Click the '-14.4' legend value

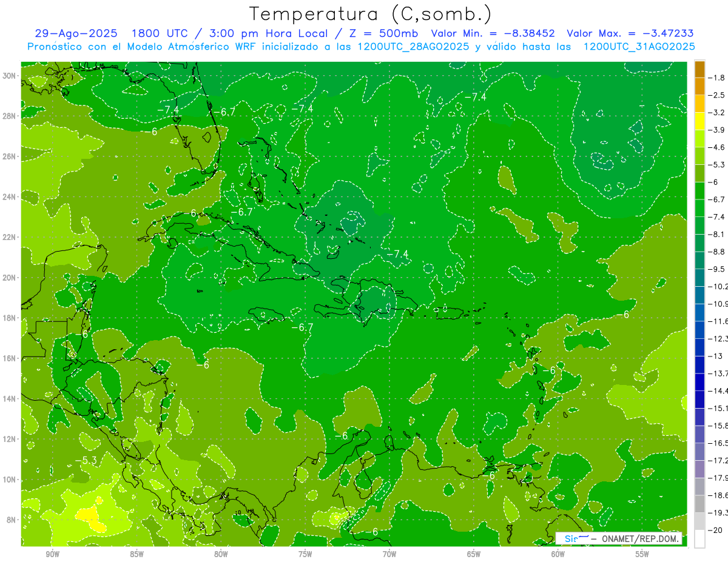click(719, 390)
